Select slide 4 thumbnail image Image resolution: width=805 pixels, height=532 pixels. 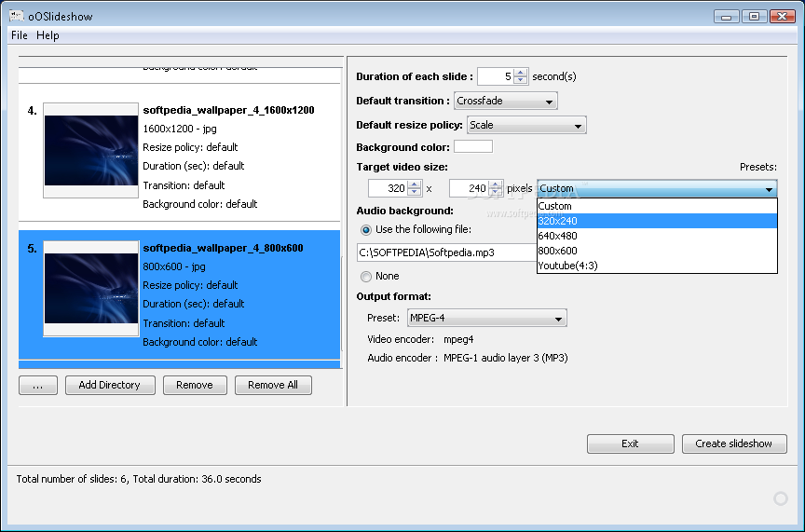click(91, 150)
